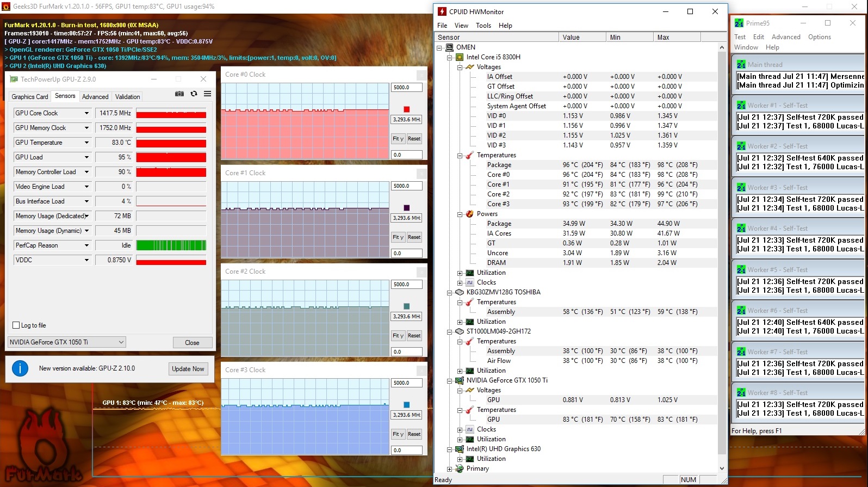Click the Max column header in HWMonitor

pos(677,38)
